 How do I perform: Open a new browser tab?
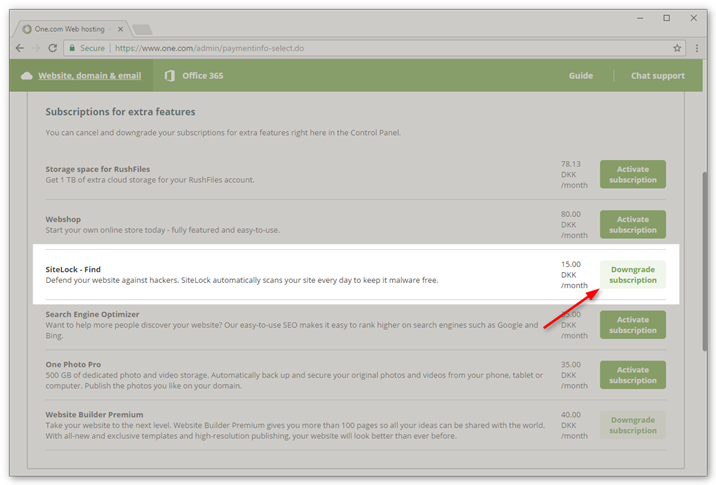pyautogui.click(x=142, y=30)
